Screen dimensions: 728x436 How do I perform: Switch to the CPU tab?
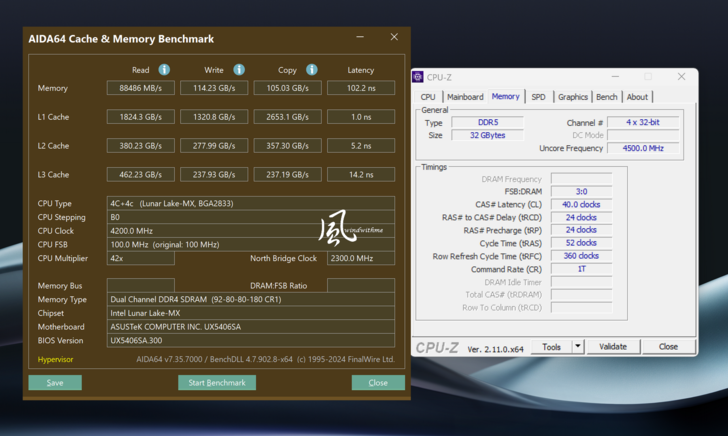(x=428, y=97)
